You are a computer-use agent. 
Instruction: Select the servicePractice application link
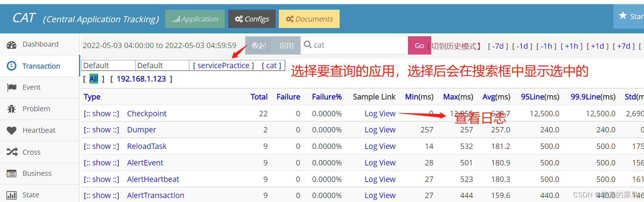pyautogui.click(x=223, y=66)
